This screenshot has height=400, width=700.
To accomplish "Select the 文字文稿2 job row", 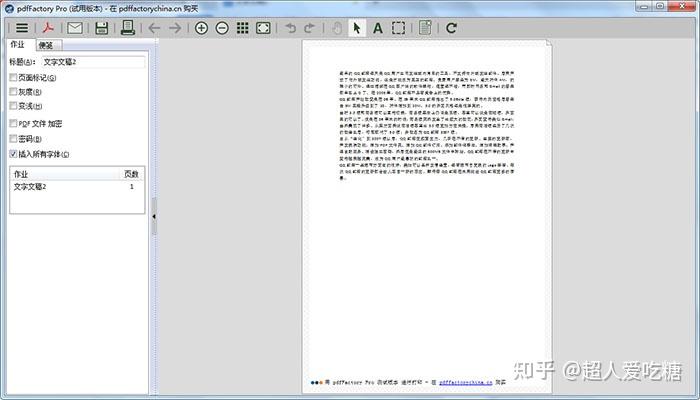I will pos(77,187).
